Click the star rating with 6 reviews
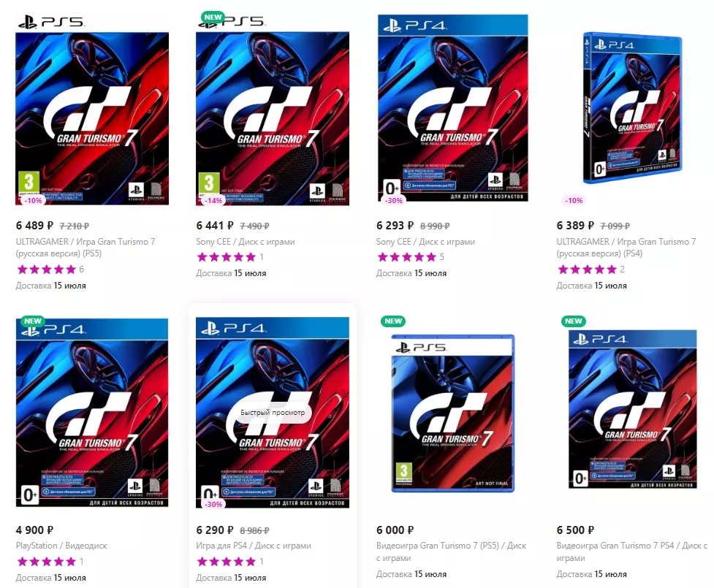Image resolution: width=714 pixels, height=588 pixels. 50,270
